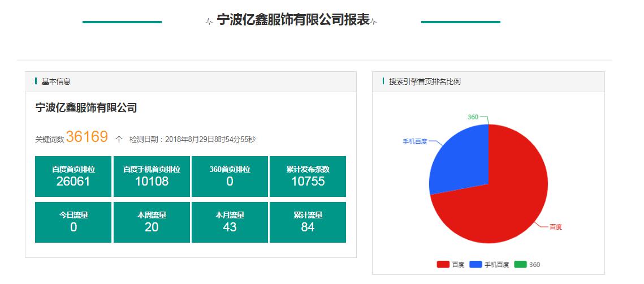
Task: Click the 百度手机首页排位 stat tile
Action: (152, 177)
